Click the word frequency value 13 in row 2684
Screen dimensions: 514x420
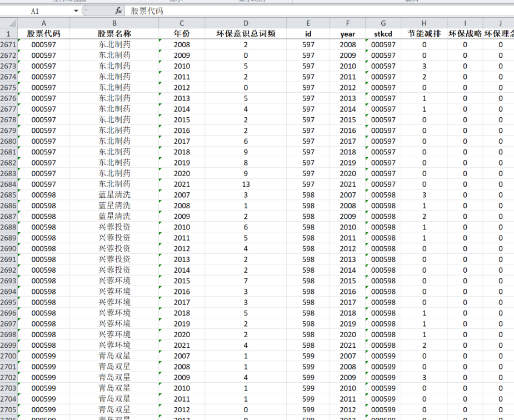click(246, 184)
